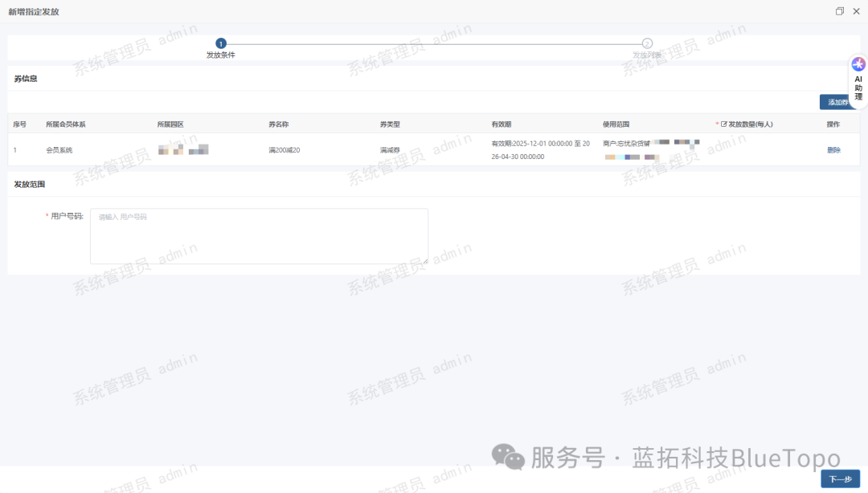Select the 满减券 coupon type cell
868x493 pixels.
coord(390,150)
